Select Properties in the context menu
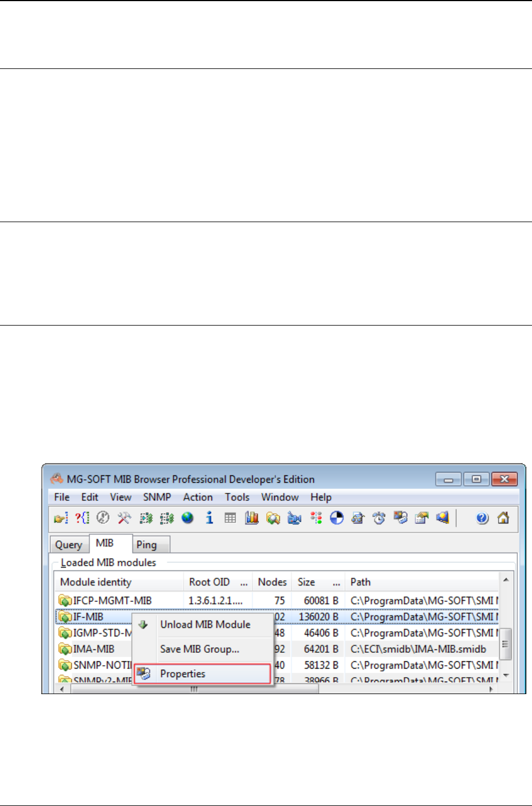Screen dimensions: 532x806 click(203, 674)
